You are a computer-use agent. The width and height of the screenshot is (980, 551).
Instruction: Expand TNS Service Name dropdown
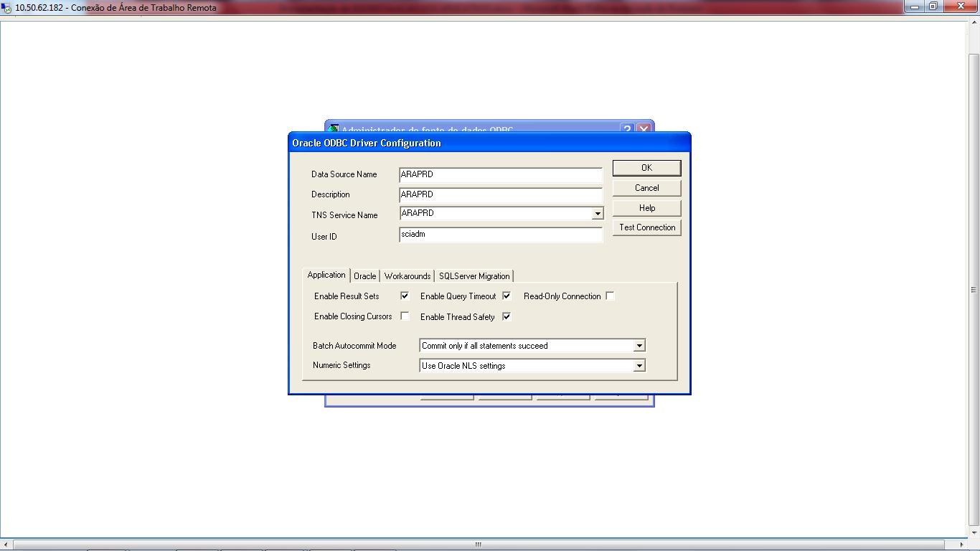[x=597, y=214]
